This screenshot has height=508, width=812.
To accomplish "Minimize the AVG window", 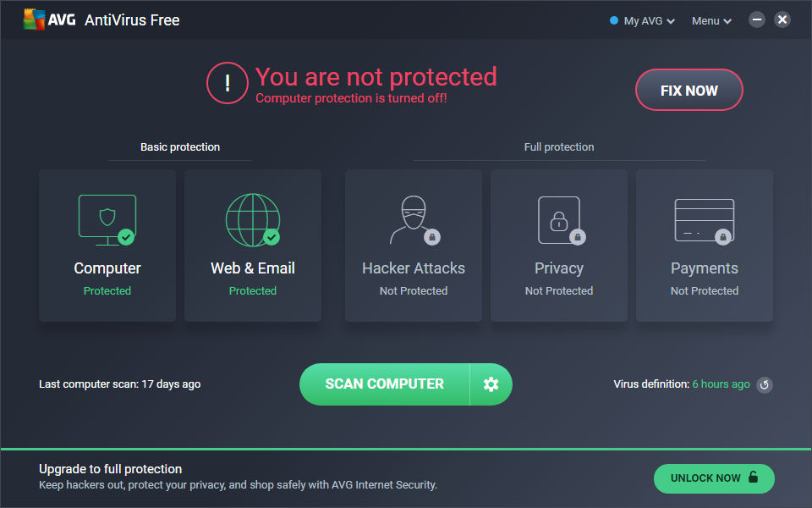I will pos(756,19).
